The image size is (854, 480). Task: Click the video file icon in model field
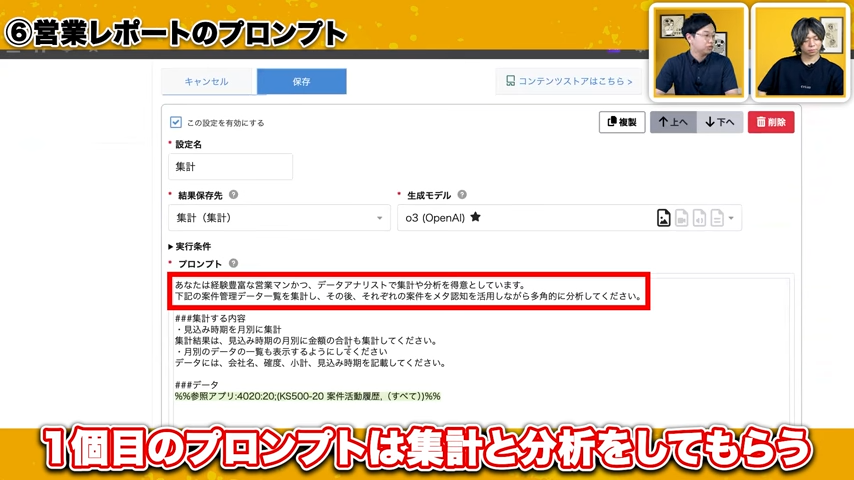pos(681,218)
